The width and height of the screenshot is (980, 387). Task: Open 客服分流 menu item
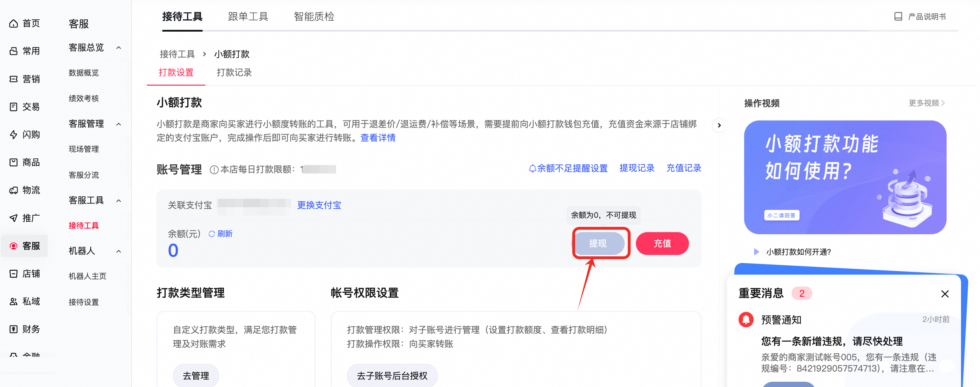(84, 175)
